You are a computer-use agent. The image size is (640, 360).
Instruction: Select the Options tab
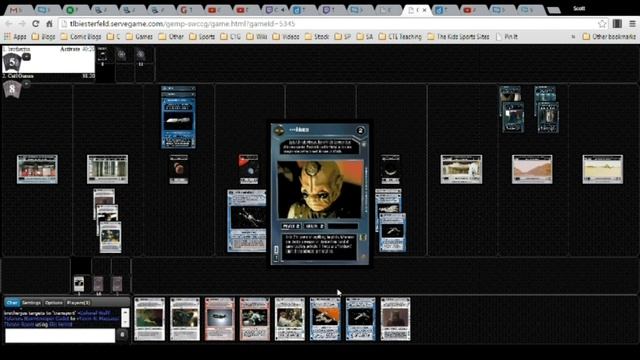point(53,303)
